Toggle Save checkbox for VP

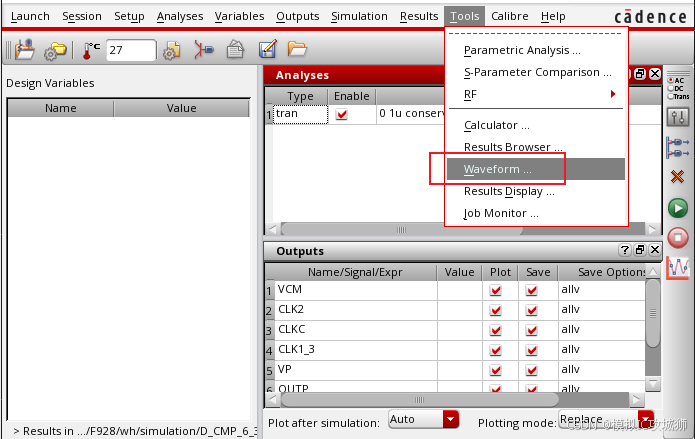pos(531,370)
